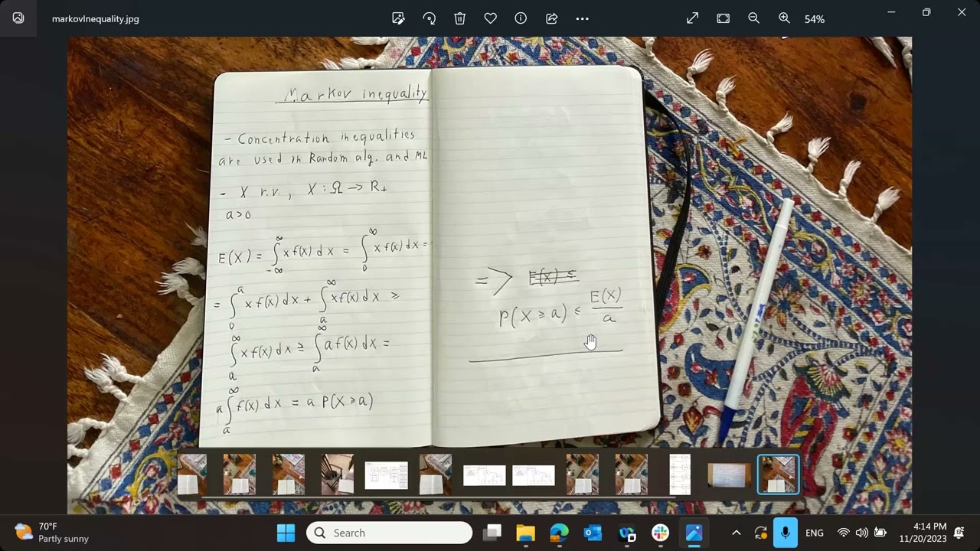Screen dimensions: 980x551
Task: Open file info panel
Action: click(x=521, y=18)
